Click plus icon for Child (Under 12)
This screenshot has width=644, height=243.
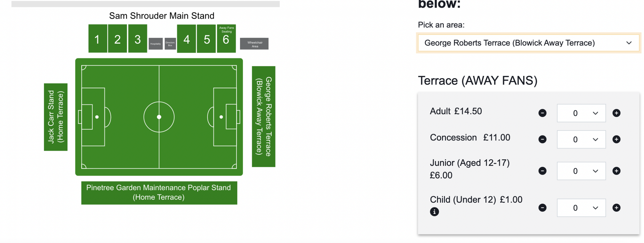pos(616,208)
